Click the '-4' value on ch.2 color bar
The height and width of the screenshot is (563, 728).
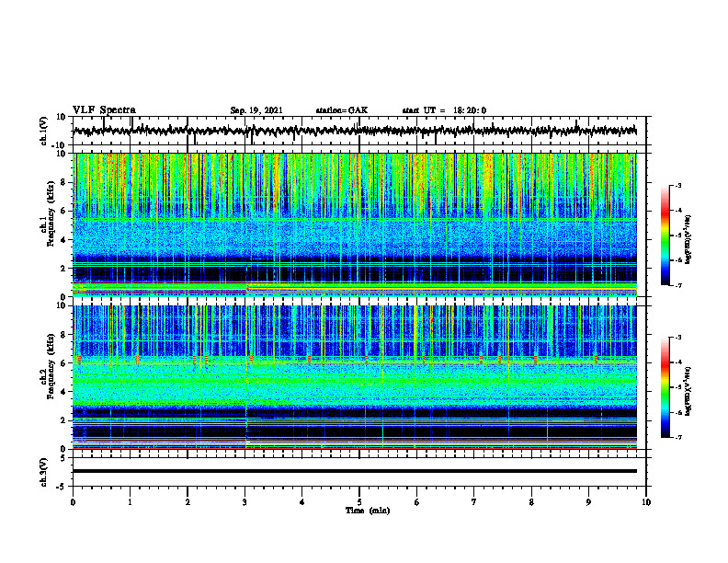coord(678,362)
